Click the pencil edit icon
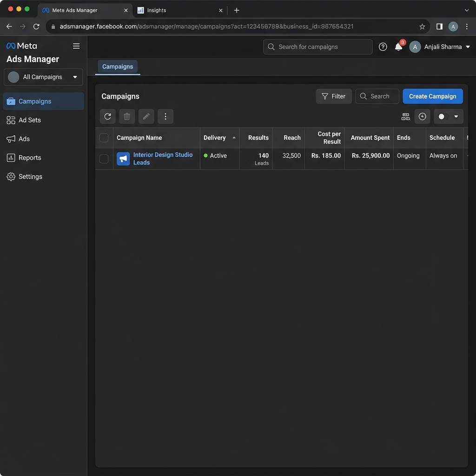Screen dimensions: 476x476 (x=146, y=116)
